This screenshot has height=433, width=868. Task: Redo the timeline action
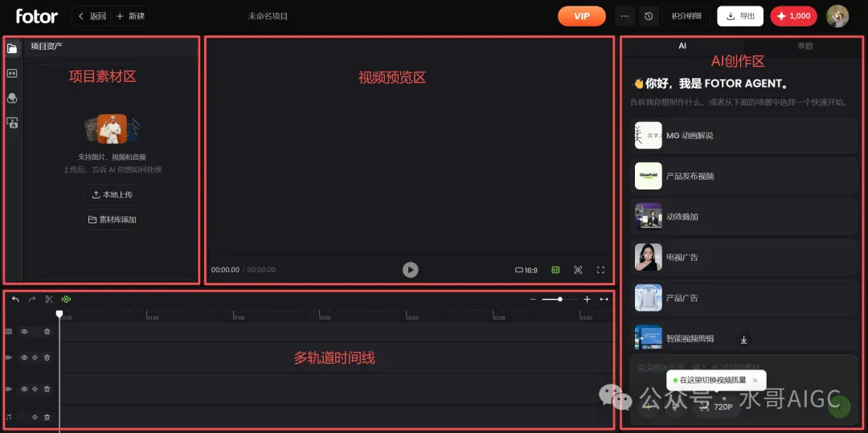(32, 299)
